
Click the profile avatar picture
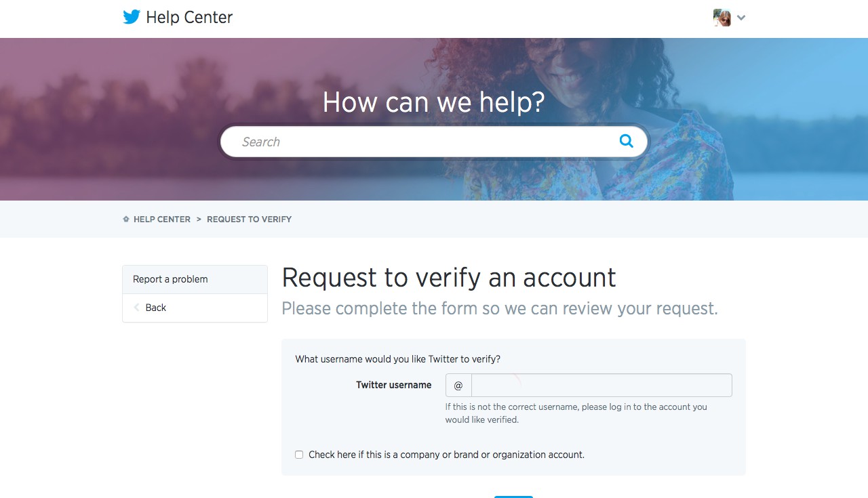[722, 18]
